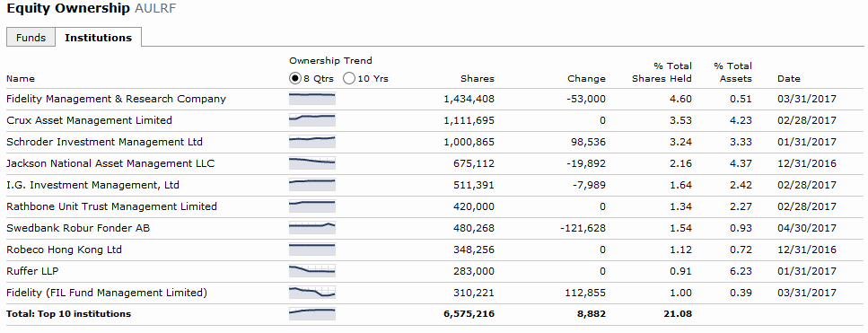Click the % Total Shares Held header
Screen dimensions: 868x333
[662, 73]
